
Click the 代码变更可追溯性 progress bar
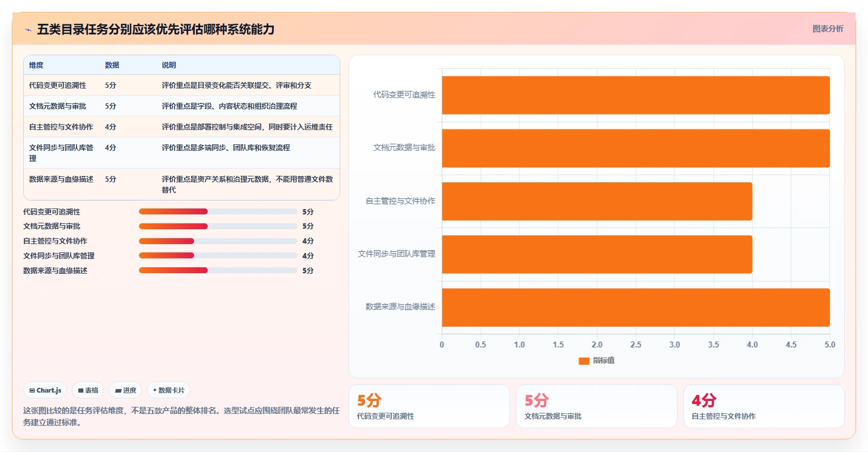click(218, 211)
